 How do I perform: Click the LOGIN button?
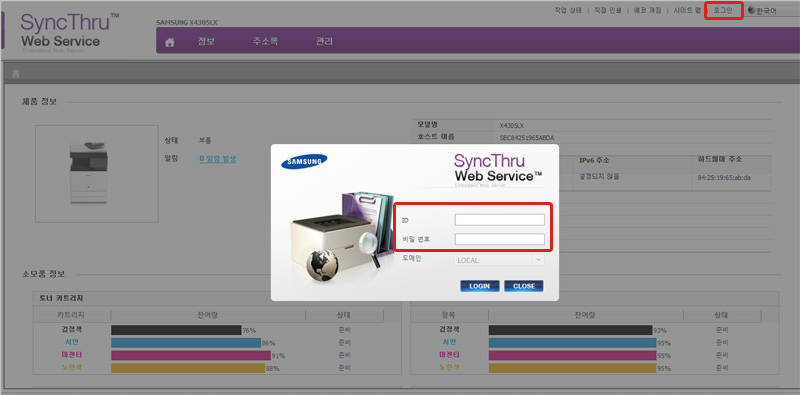coord(480,286)
